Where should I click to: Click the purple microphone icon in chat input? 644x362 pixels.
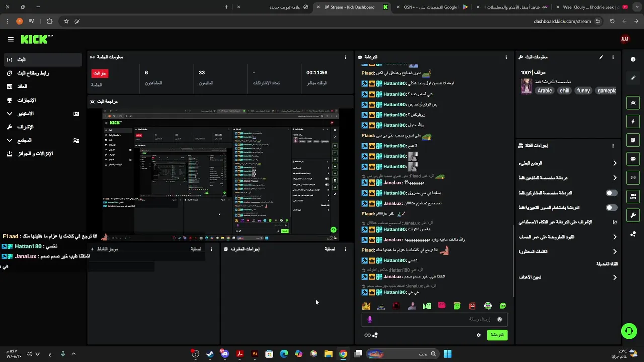point(370,319)
